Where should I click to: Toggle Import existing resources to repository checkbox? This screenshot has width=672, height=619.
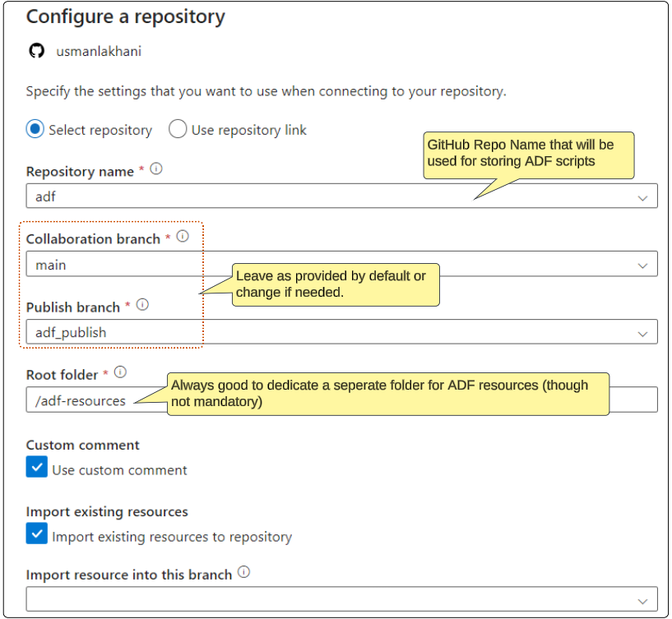click(x=37, y=535)
